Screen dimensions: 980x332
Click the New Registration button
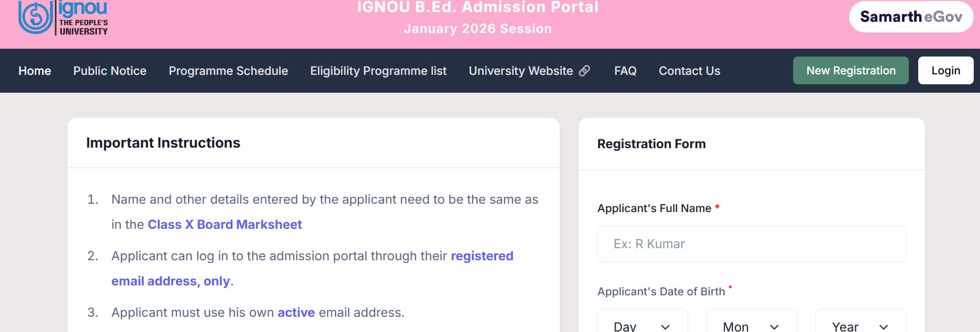[851, 71]
